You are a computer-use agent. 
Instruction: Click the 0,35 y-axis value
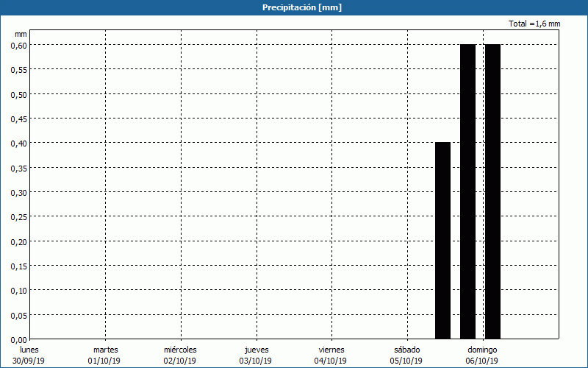pos(19,169)
